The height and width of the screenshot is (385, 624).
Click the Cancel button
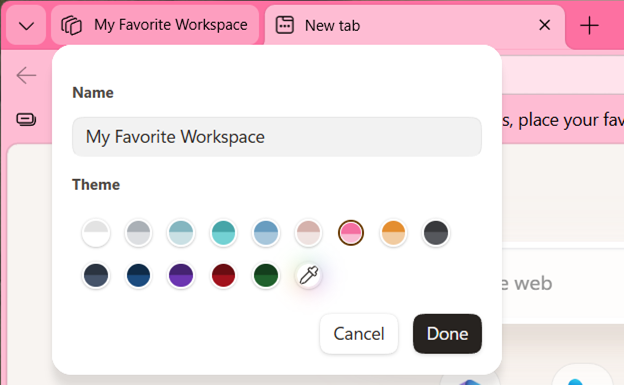click(359, 334)
